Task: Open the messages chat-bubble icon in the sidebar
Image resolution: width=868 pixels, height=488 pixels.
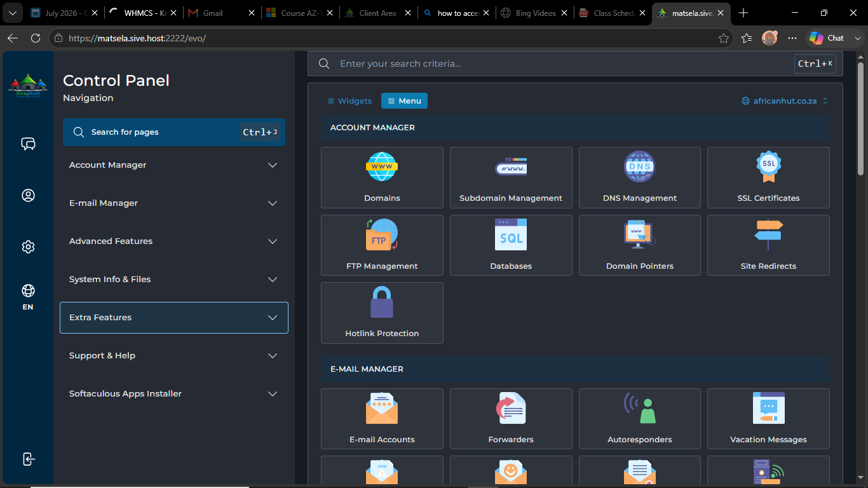Action: [28, 144]
